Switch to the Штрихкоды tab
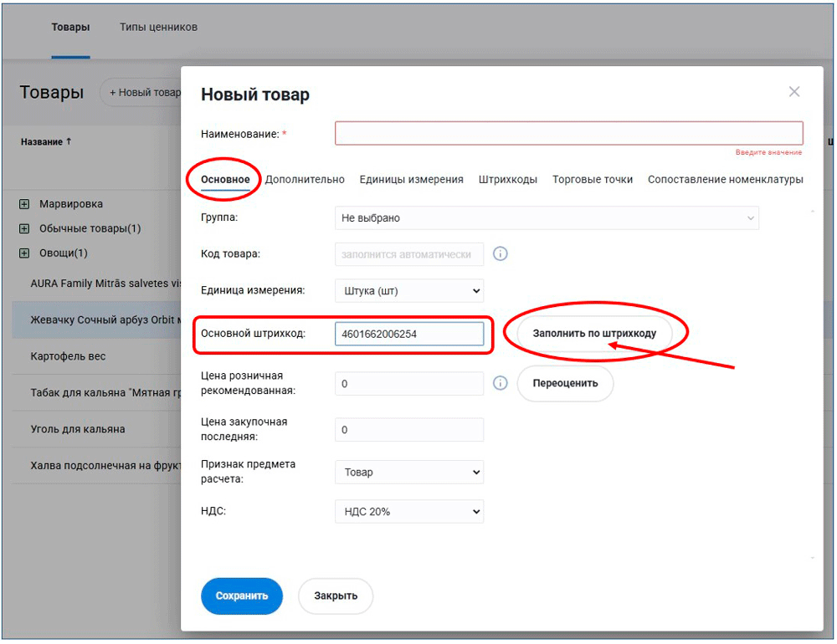837x644 pixels. [508, 179]
